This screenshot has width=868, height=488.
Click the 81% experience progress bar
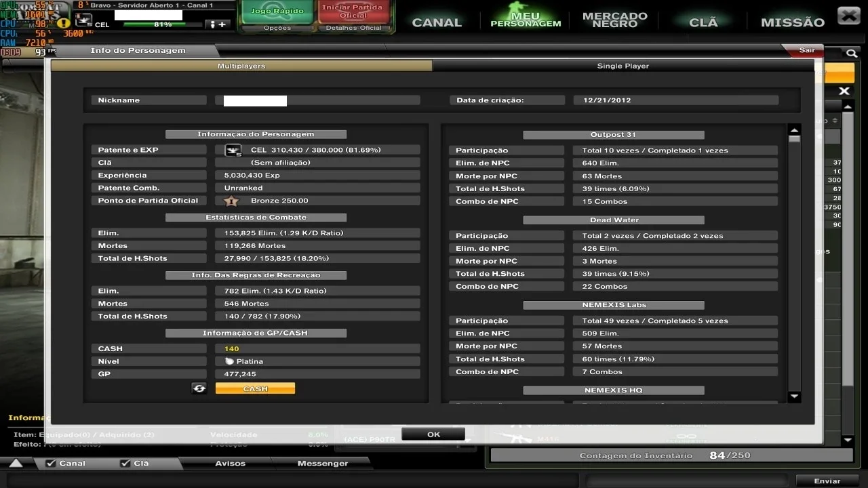tap(163, 24)
